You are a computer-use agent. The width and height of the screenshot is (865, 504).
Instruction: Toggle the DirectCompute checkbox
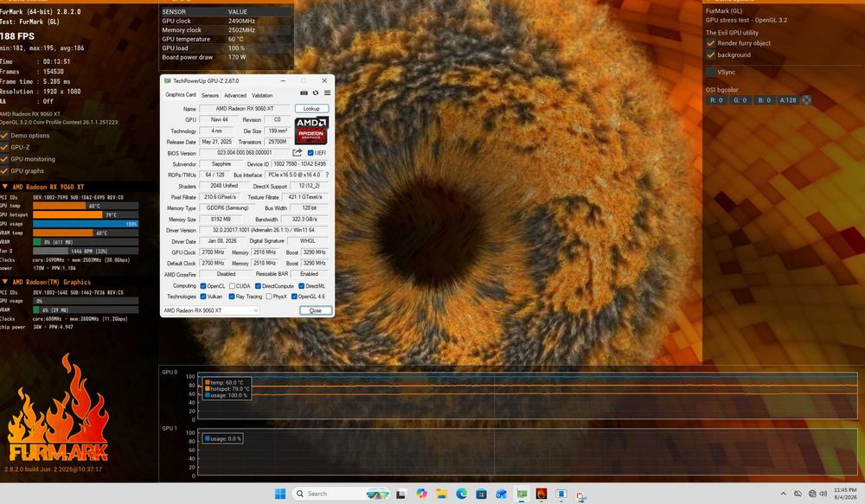258,285
